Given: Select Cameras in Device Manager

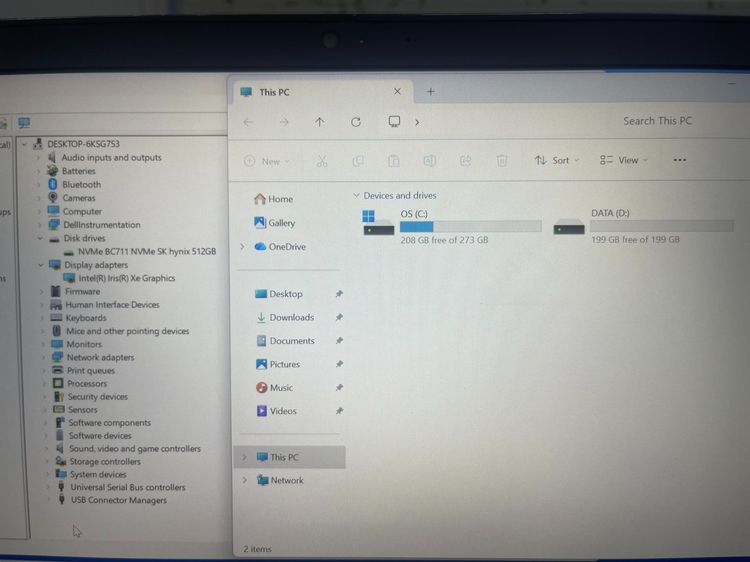Looking at the screenshot, I should tap(79, 198).
